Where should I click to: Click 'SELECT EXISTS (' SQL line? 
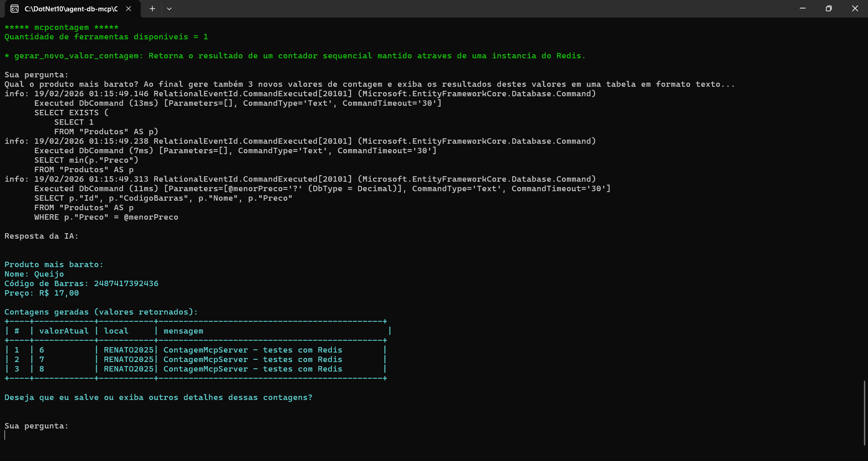pos(71,113)
